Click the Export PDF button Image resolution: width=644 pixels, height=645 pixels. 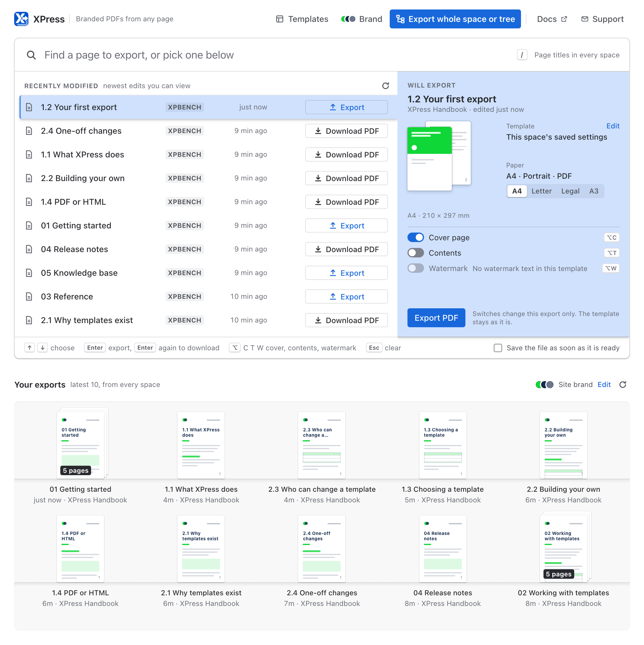point(436,318)
